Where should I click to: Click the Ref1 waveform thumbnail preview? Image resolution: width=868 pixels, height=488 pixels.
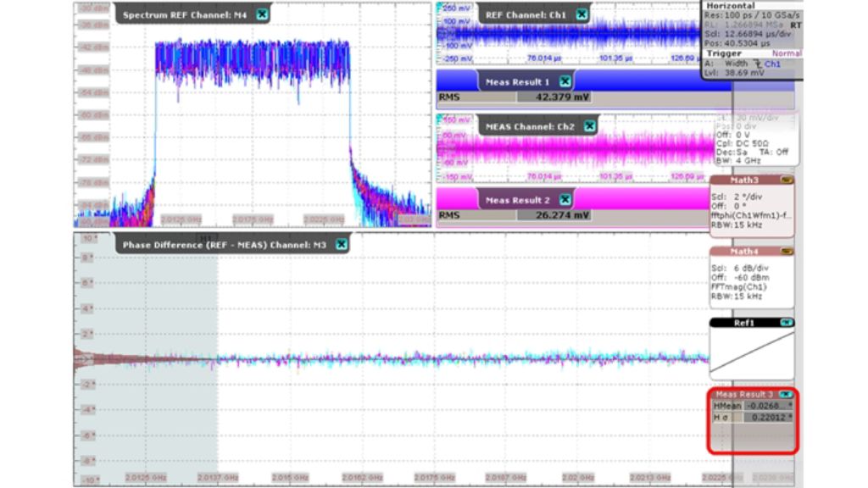pos(751,352)
